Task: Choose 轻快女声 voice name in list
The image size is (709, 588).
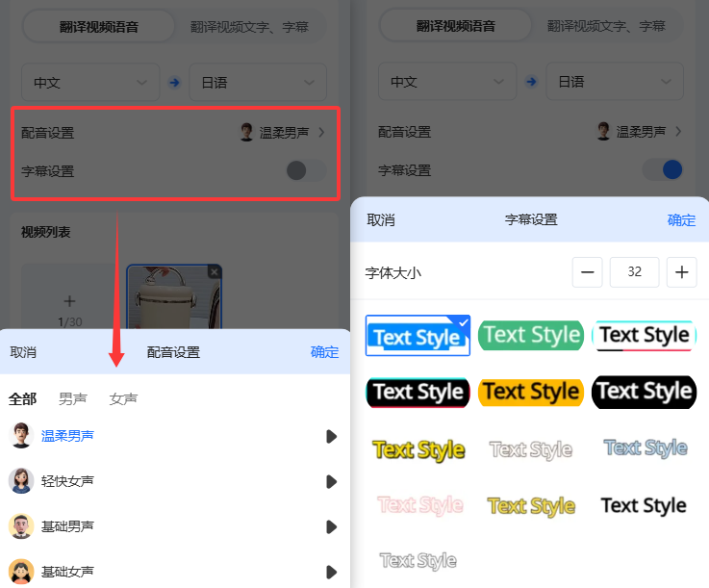Action: coord(67,481)
